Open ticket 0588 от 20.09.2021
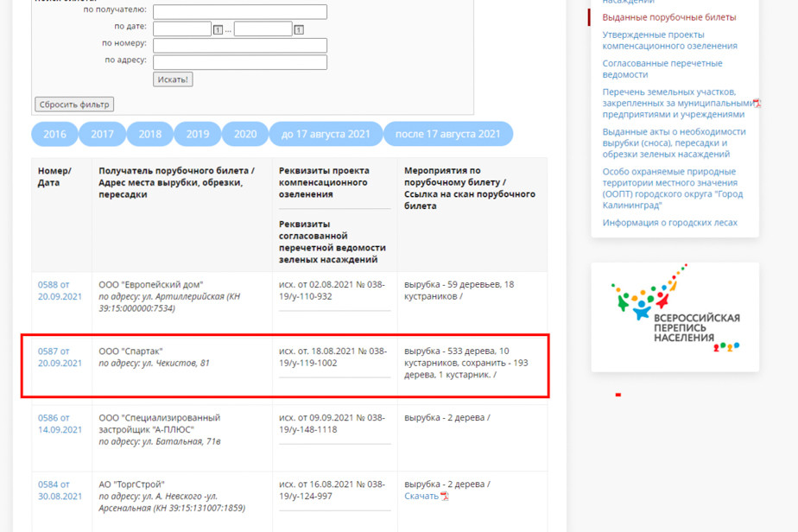The width and height of the screenshot is (798, 532). click(60, 290)
